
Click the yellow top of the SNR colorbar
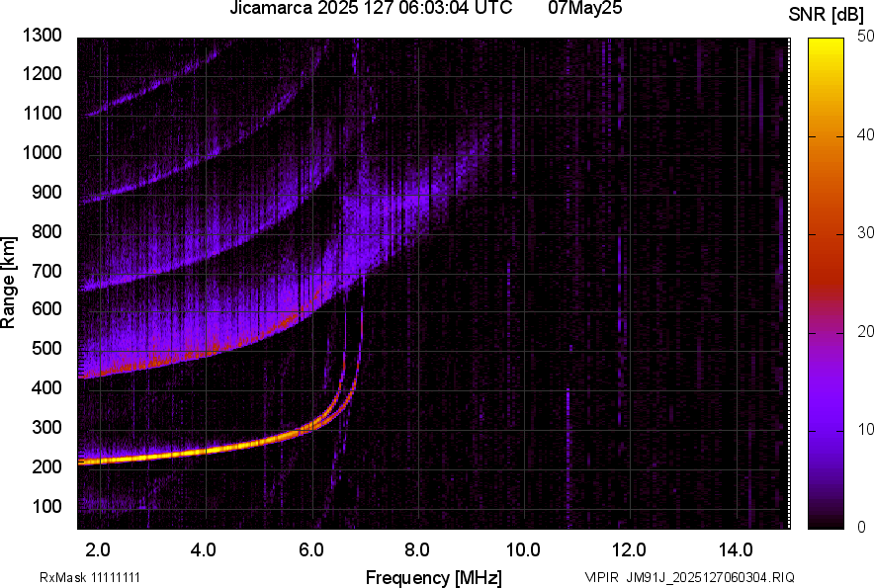(826, 47)
